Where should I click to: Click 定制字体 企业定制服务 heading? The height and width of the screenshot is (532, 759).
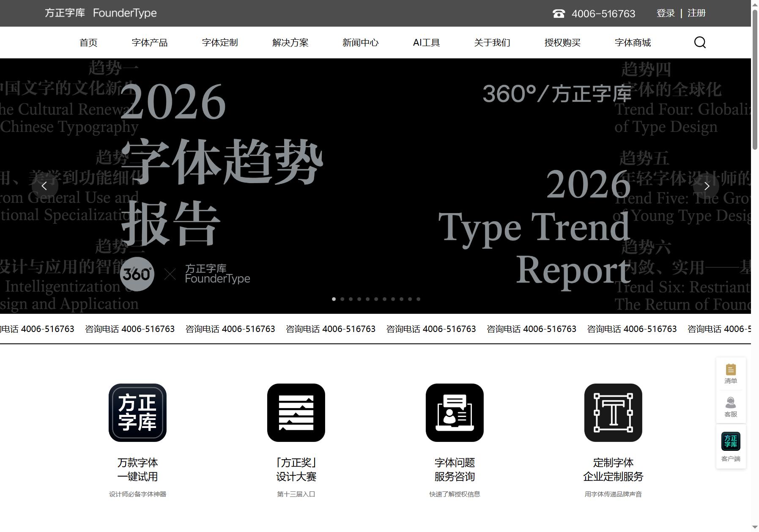click(613, 469)
